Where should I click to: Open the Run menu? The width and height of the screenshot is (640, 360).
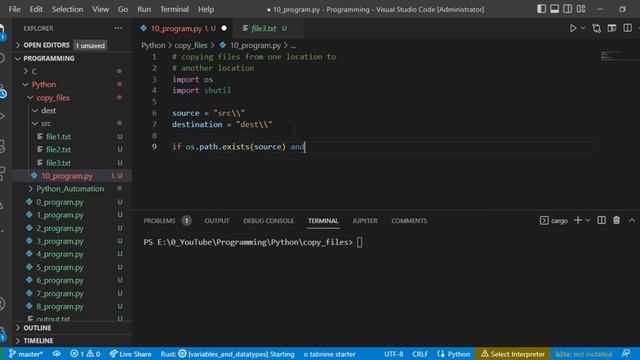point(144,9)
